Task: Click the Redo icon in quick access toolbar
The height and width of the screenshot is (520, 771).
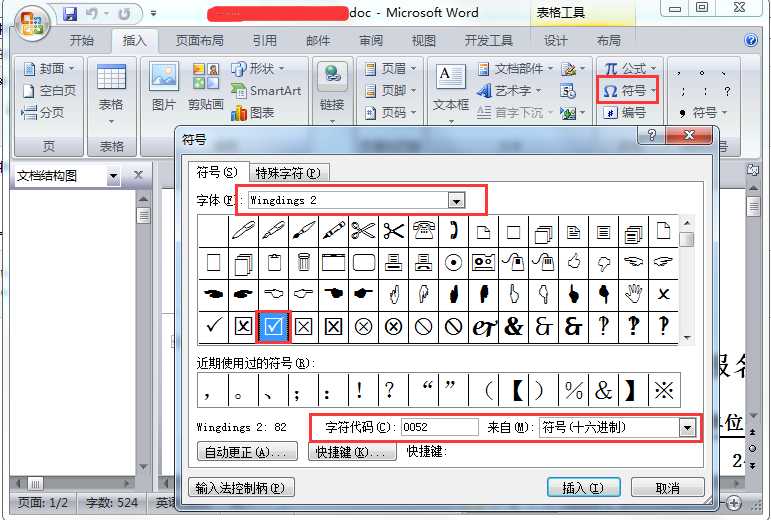Action: point(124,14)
